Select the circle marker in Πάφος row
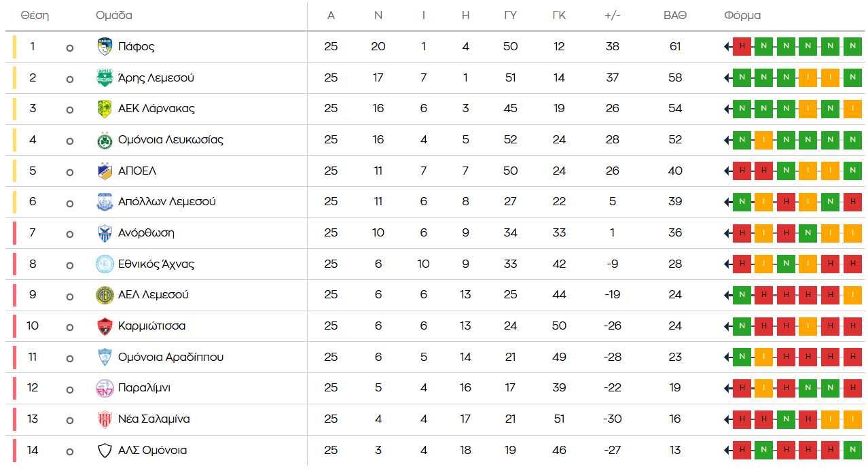 (69, 48)
